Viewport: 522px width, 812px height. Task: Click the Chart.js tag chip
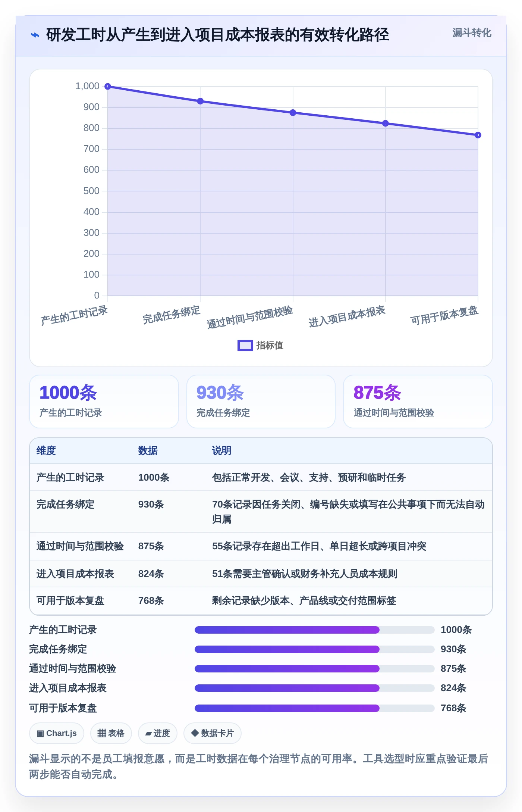tap(57, 733)
